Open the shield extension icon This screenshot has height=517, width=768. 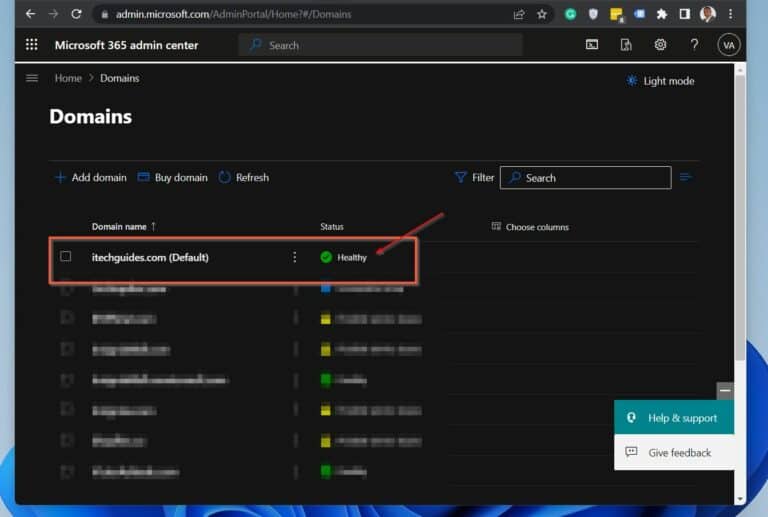pyautogui.click(x=593, y=14)
